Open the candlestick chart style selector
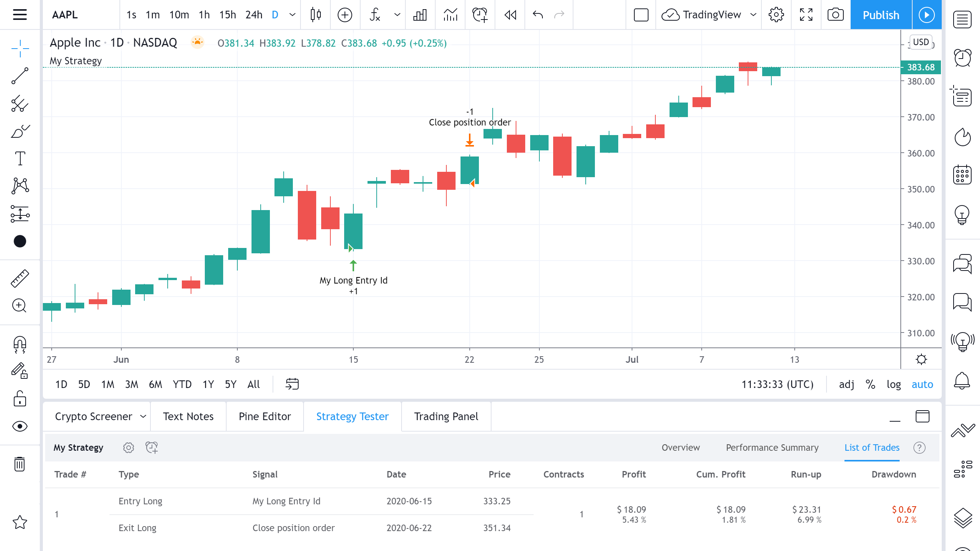 [x=316, y=15]
